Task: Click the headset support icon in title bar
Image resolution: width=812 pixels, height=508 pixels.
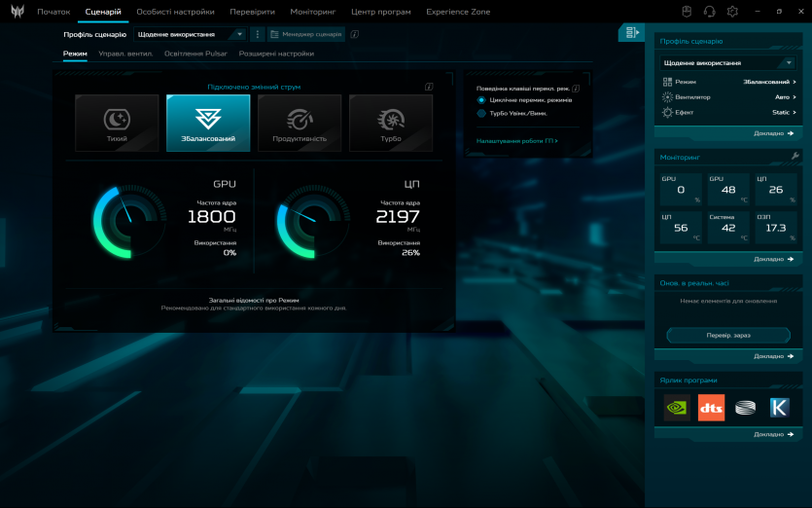Action: (x=709, y=12)
